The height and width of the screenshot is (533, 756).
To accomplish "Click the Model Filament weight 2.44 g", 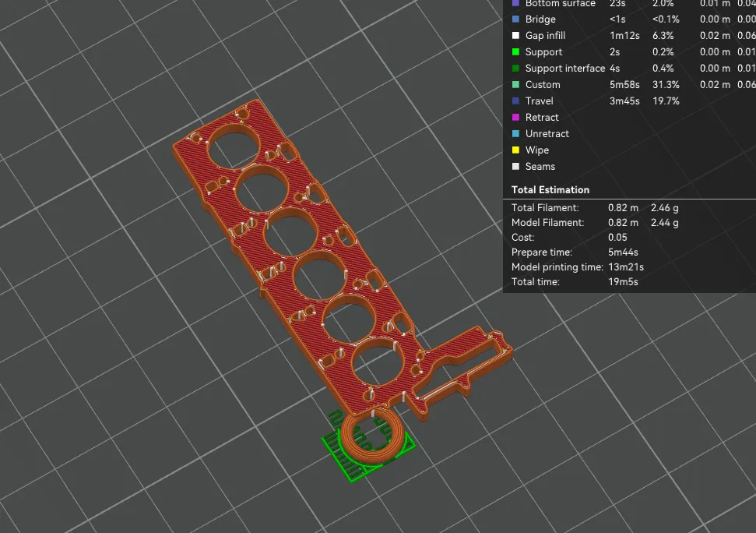I will tap(664, 223).
